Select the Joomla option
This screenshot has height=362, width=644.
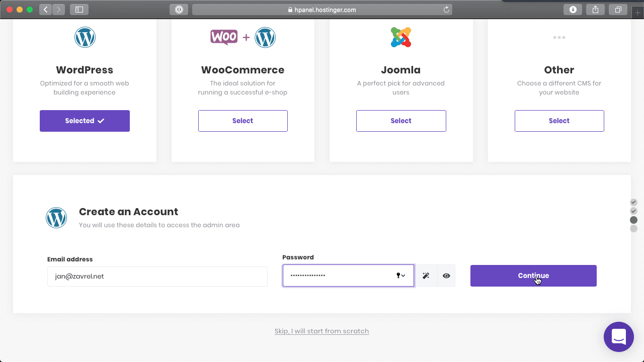pyautogui.click(x=401, y=121)
